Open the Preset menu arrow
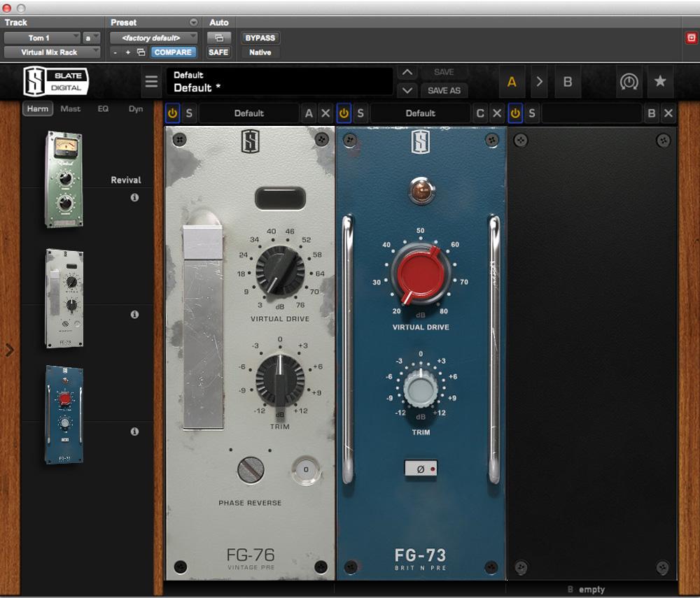The image size is (700, 598). [193, 22]
